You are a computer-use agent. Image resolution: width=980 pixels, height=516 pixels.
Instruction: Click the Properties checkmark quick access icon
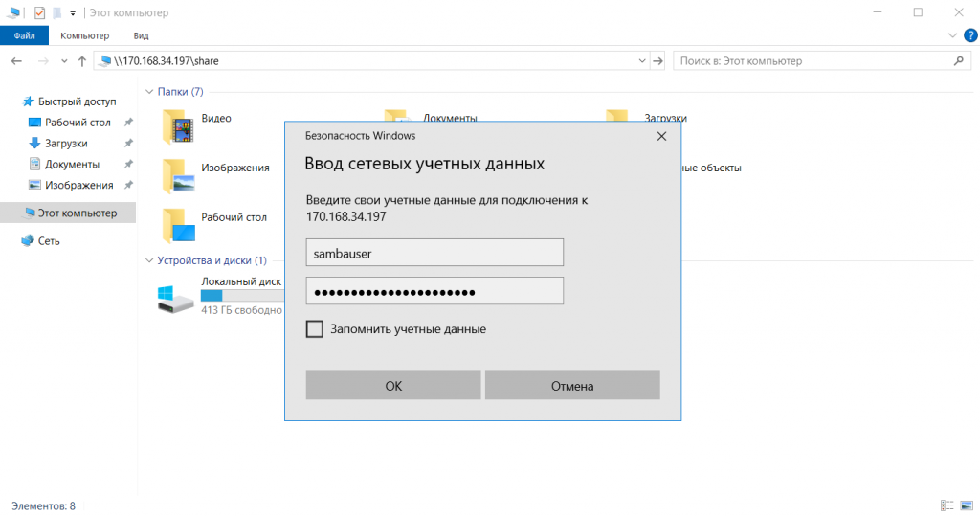click(39, 12)
